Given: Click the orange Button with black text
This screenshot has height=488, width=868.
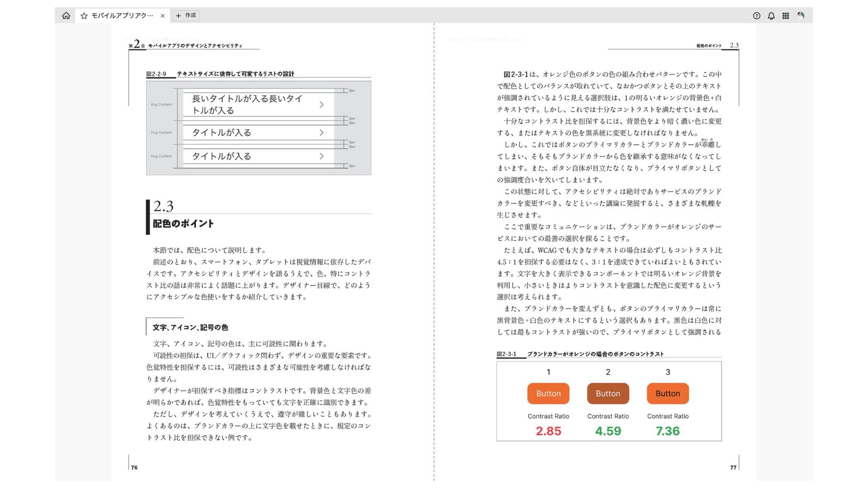Looking at the screenshot, I should click(668, 394).
